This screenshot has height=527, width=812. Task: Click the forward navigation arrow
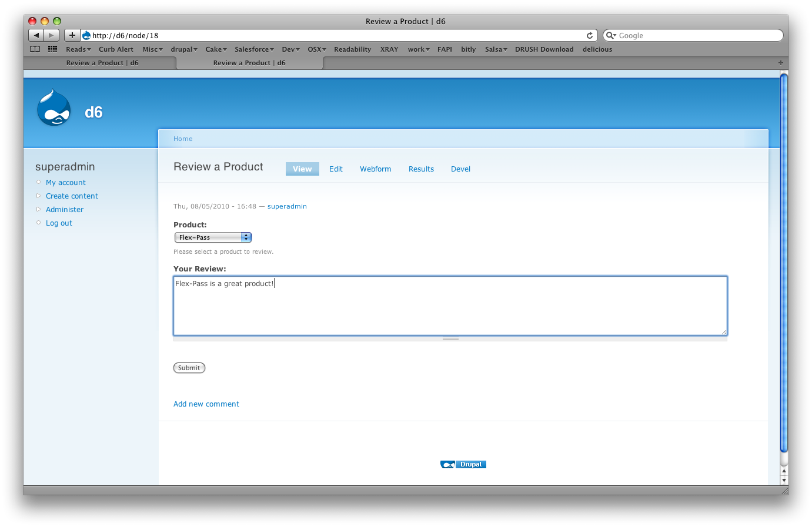51,35
